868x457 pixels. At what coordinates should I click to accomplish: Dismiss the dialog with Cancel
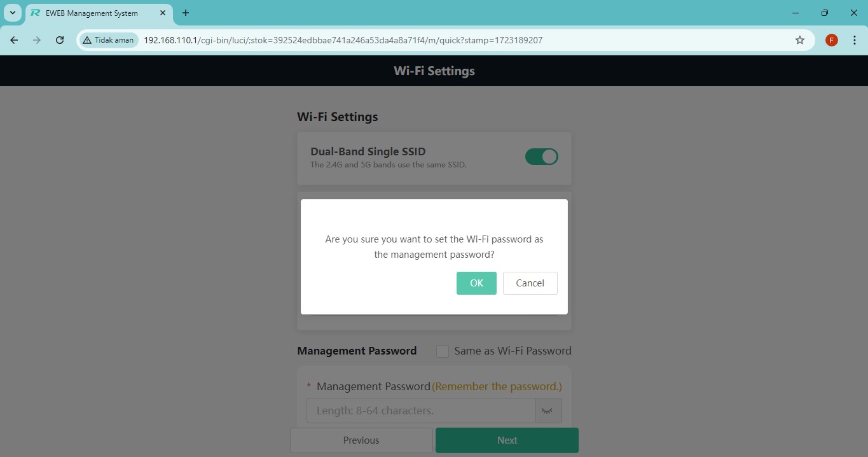click(530, 283)
